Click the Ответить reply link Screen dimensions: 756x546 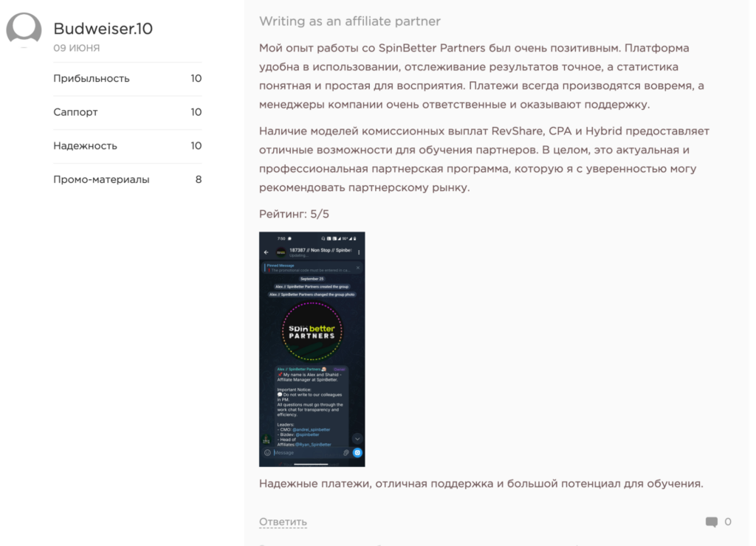(x=283, y=522)
